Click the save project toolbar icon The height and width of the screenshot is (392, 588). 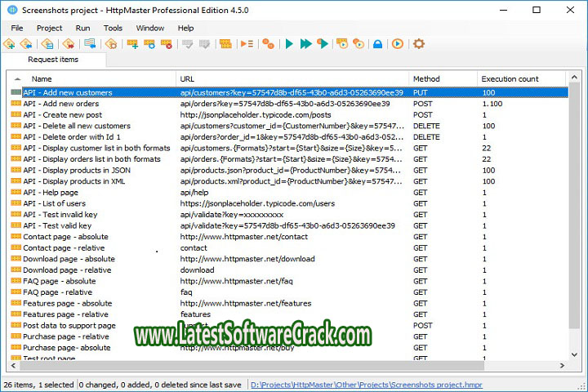point(47,44)
